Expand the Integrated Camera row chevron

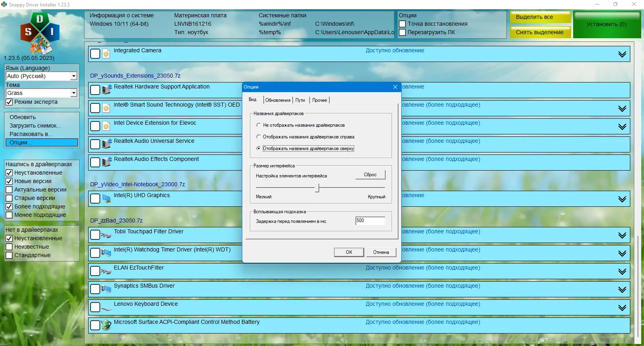coord(622,54)
